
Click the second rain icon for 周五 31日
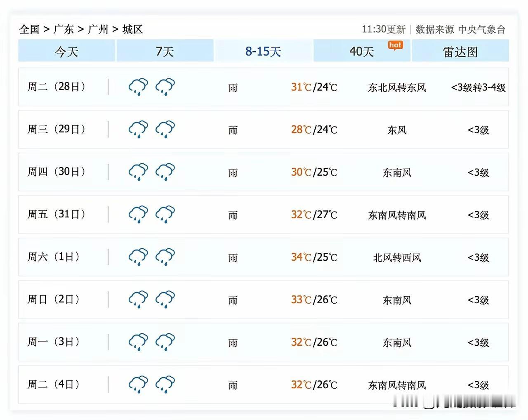point(165,215)
